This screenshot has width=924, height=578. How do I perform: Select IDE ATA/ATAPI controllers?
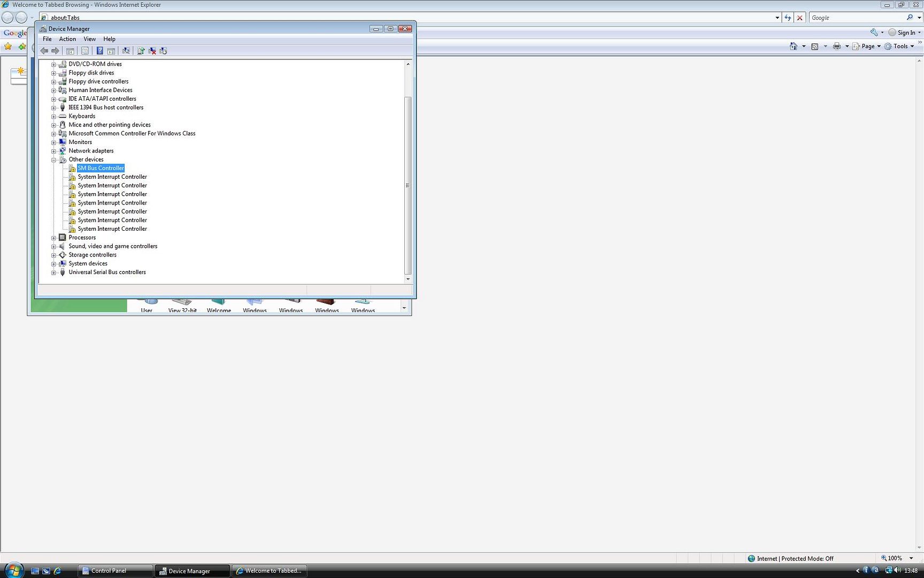point(102,99)
